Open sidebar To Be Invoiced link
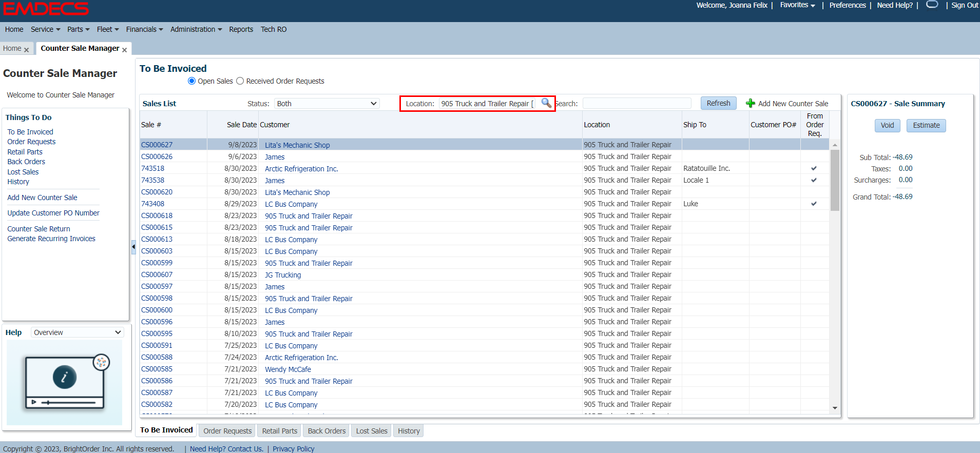The height and width of the screenshot is (453, 980). click(x=30, y=132)
